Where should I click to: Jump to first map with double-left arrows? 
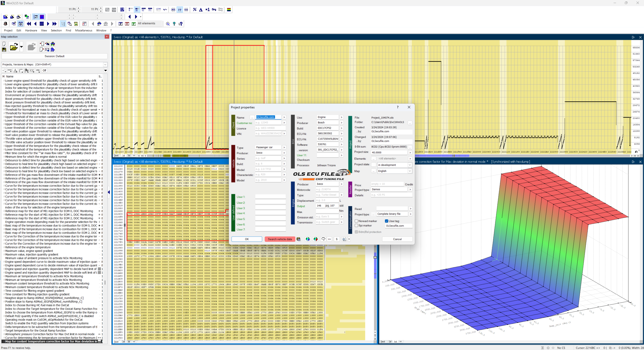coord(29,24)
